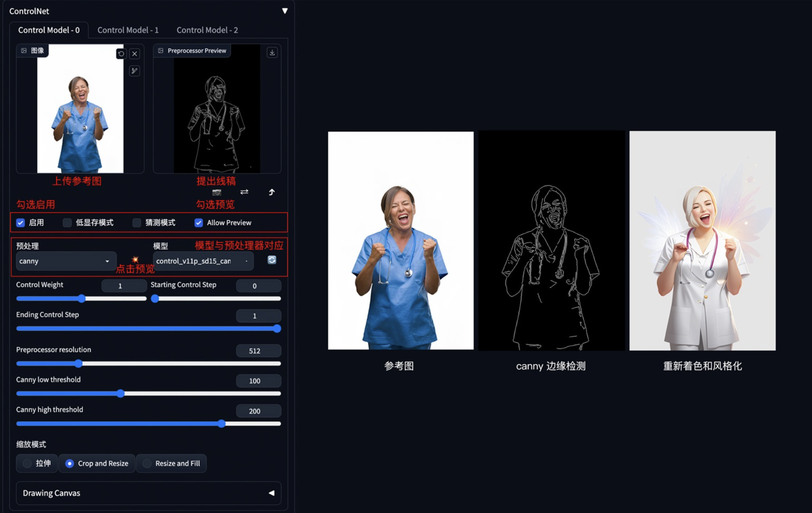The image size is (812, 513).
Task: Select the Resize and Fill mode
Action: click(171, 463)
